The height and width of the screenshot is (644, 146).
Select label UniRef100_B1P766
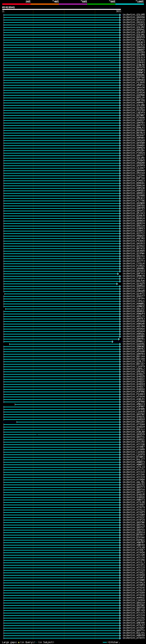point(133,77)
